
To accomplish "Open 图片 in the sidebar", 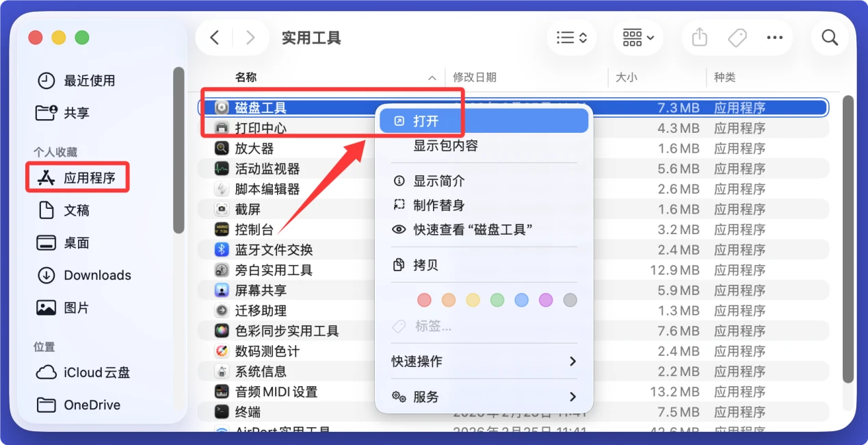I will coord(63,308).
